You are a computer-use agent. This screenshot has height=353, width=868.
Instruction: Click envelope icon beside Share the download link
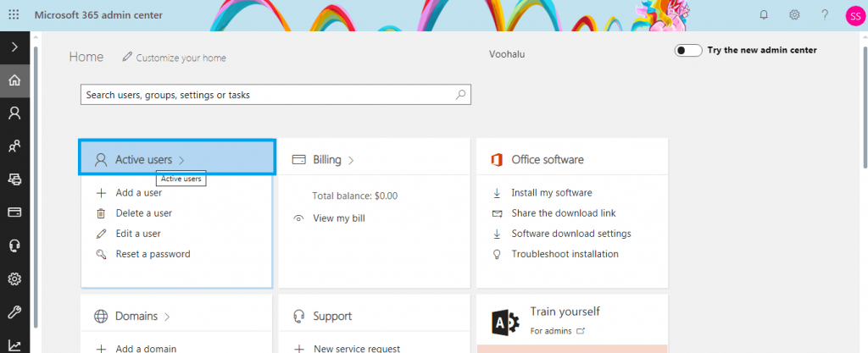tap(497, 213)
